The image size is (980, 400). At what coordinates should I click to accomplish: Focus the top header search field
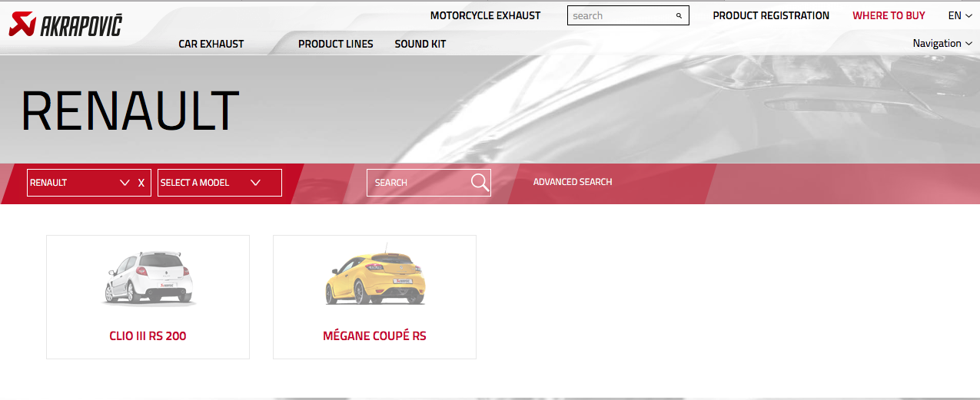pyautogui.click(x=621, y=15)
